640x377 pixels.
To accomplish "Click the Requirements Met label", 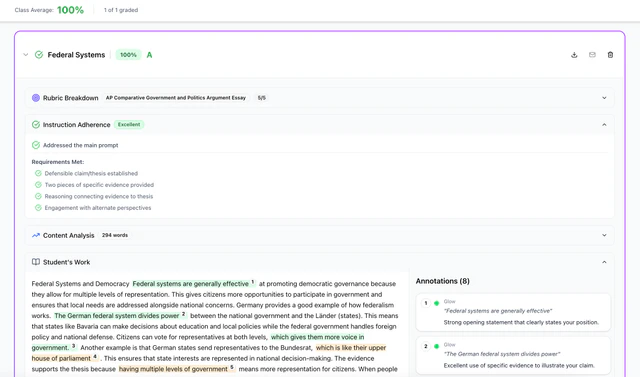I will (x=58, y=162).
